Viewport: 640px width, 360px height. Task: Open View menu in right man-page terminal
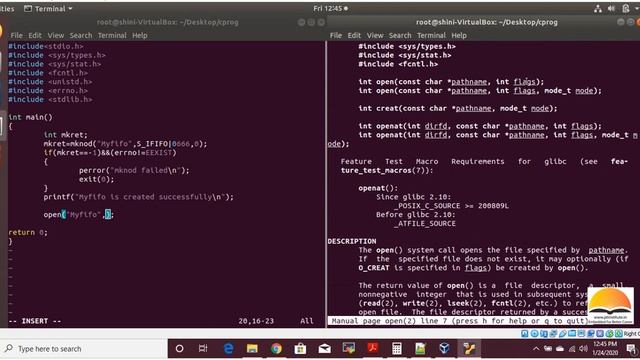point(375,36)
